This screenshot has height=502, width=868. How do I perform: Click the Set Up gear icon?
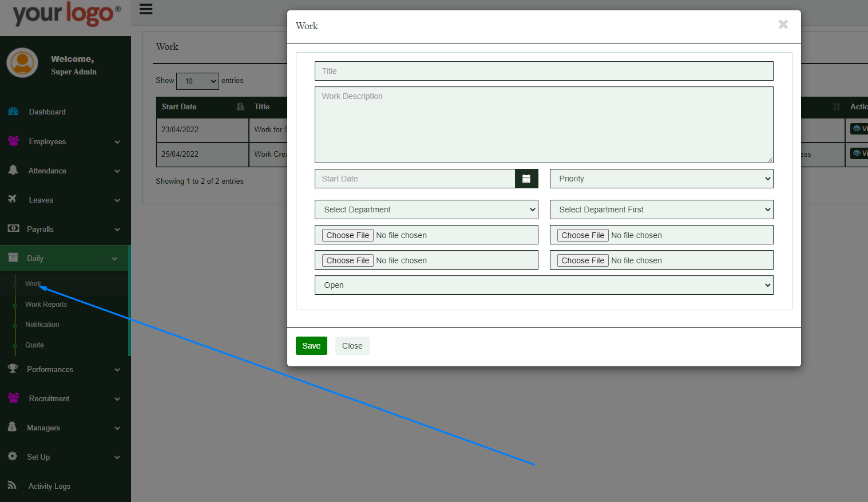tap(13, 456)
